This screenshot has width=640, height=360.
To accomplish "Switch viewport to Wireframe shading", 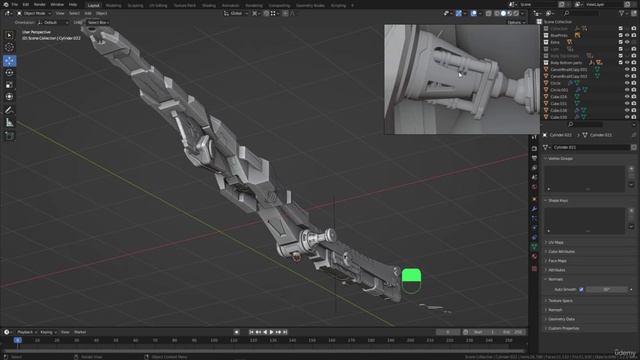I will [x=497, y=13].
